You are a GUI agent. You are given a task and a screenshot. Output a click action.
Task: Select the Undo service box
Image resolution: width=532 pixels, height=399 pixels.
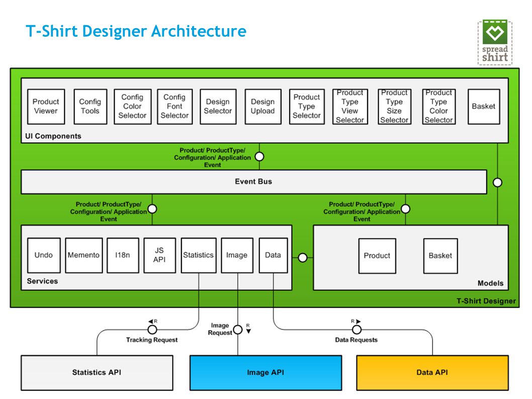(x=44, y=256)
